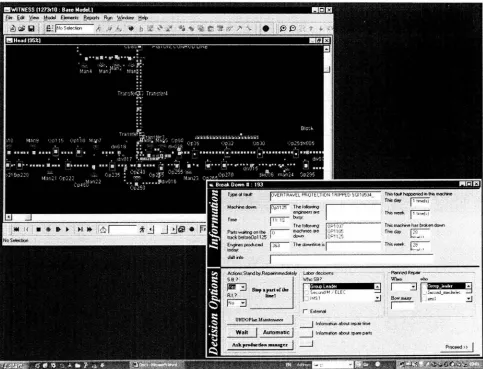
Task: Click the alarm clock icon on run toolbar
Action: point(103,230)
